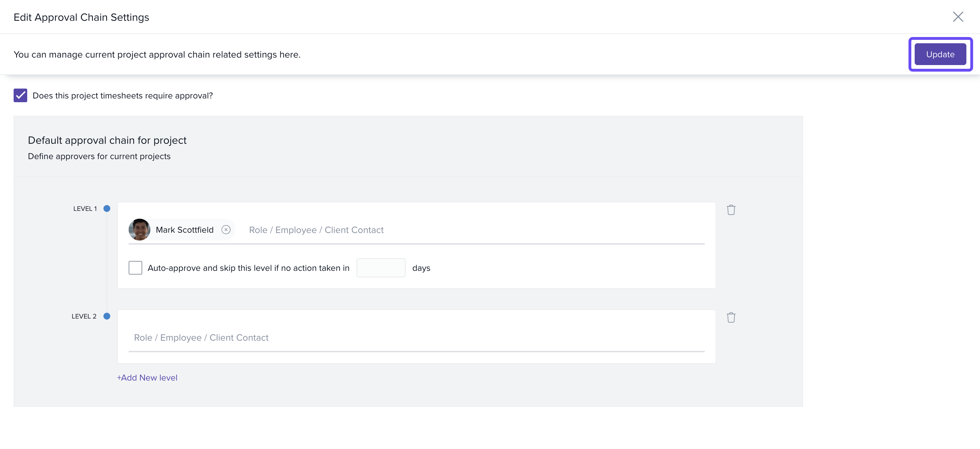Click Mark Scottfield's avatar photo
Image resolution: width=980 pixels, height=449 pixels.
click(139, 230)
